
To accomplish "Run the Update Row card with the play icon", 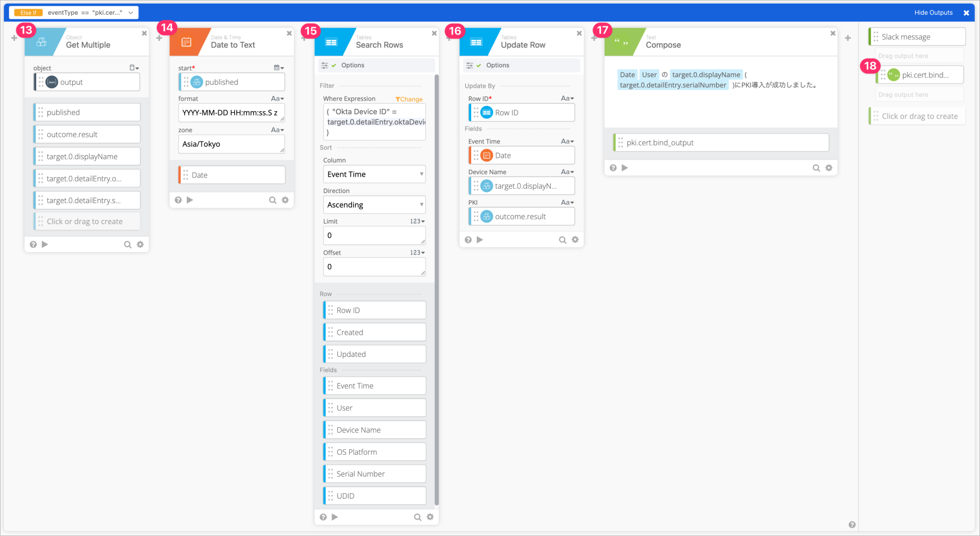I will tap(479, 239).
